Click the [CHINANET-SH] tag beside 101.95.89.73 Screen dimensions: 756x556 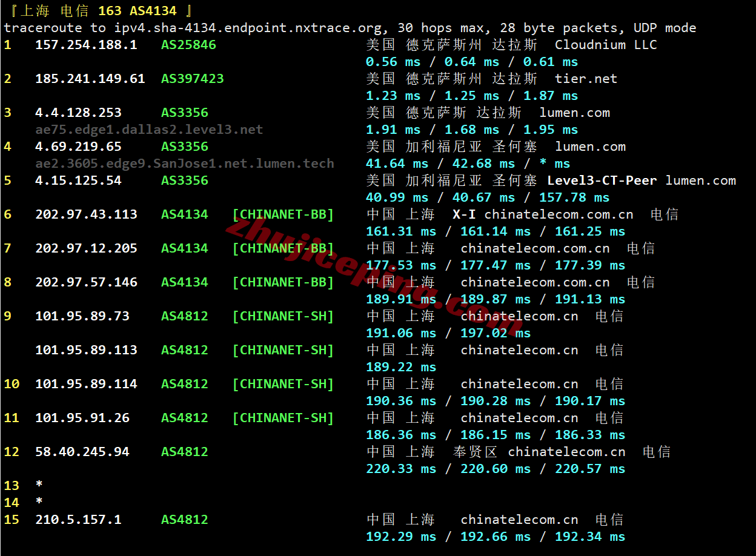point(283,316)
